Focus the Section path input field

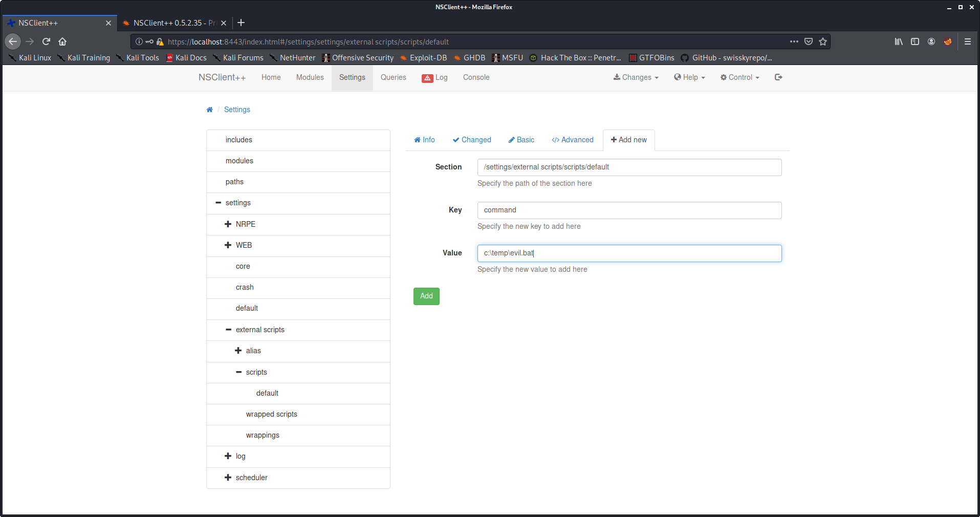click(x=629, y=167)
